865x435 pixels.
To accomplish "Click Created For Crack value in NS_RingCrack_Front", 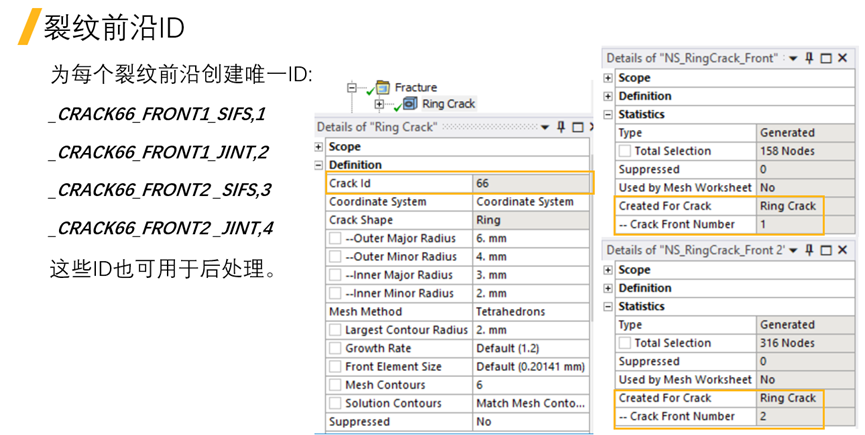I will (805, 206).
